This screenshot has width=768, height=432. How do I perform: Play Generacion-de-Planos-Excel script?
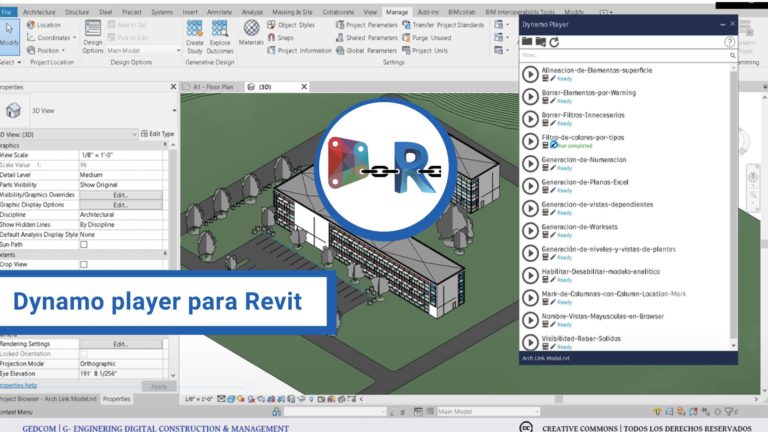coord(530,186)
